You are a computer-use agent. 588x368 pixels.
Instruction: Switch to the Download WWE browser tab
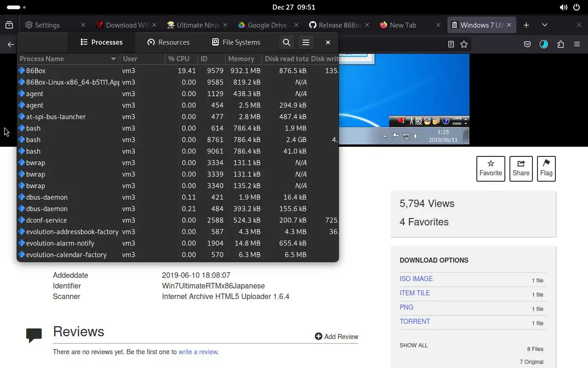pos(126,25)
